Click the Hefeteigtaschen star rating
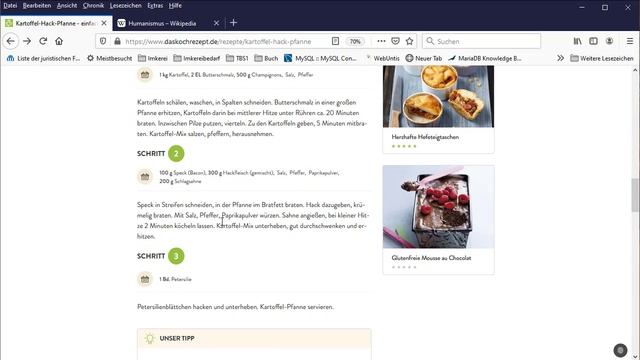Screen dimensions: 640x360 (404, 146)
